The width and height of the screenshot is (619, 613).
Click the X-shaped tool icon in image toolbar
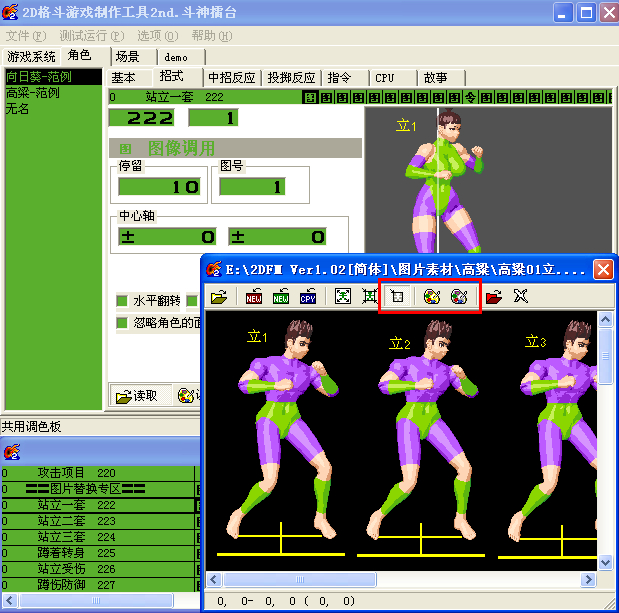tap(521, 296)
